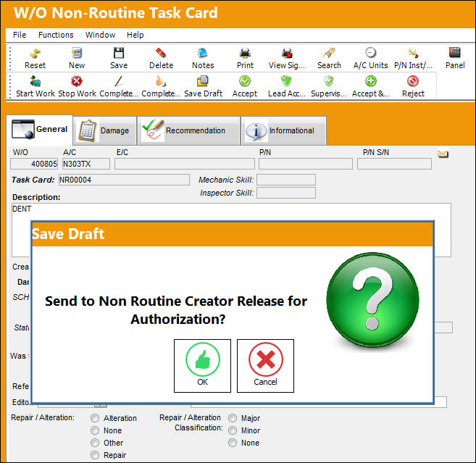Click the Search toolbar icon

329,59
